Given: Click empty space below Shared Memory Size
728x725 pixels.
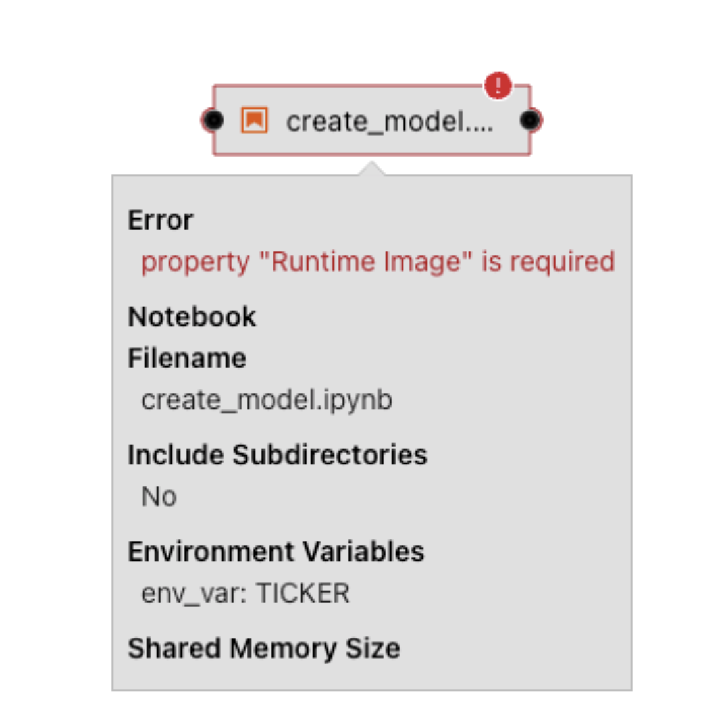Looking at the screenshot, I should [371, 677].
